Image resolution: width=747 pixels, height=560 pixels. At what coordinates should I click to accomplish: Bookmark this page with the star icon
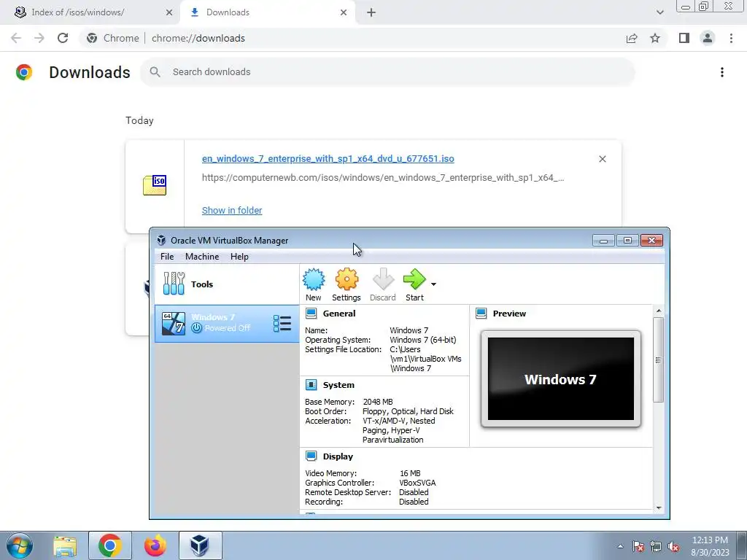(x=655, y=38)
